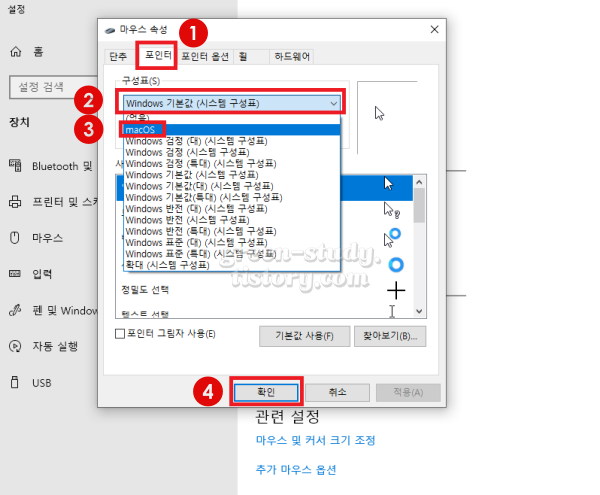
Task: Select the working-in-background cursor icon
Action: point(392,238)
